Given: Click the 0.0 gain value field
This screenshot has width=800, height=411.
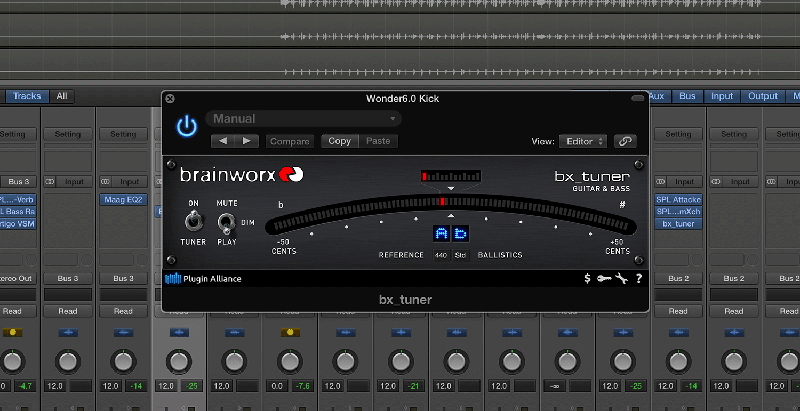Looking at the screenshot, I should pyautogui.click(x=277, y=386).
